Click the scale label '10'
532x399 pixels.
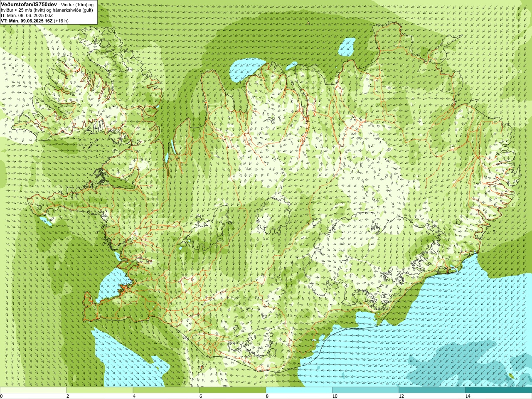(x=335, y=397)
